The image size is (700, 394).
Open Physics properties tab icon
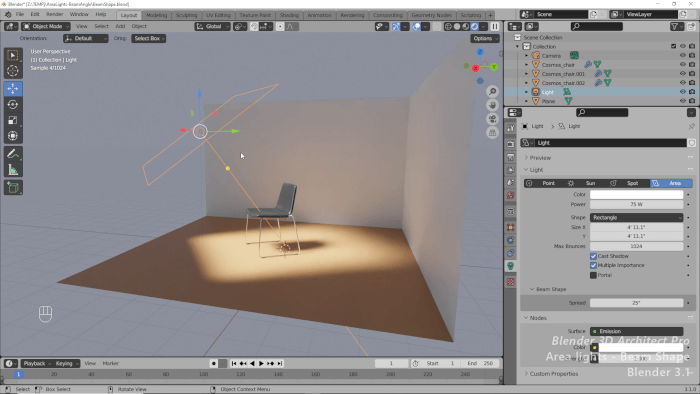point(511,240)
